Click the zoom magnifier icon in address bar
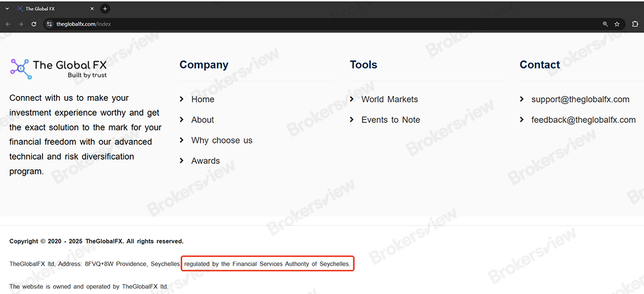This screenshot has height=294, width=644. (x=605, y=24)
